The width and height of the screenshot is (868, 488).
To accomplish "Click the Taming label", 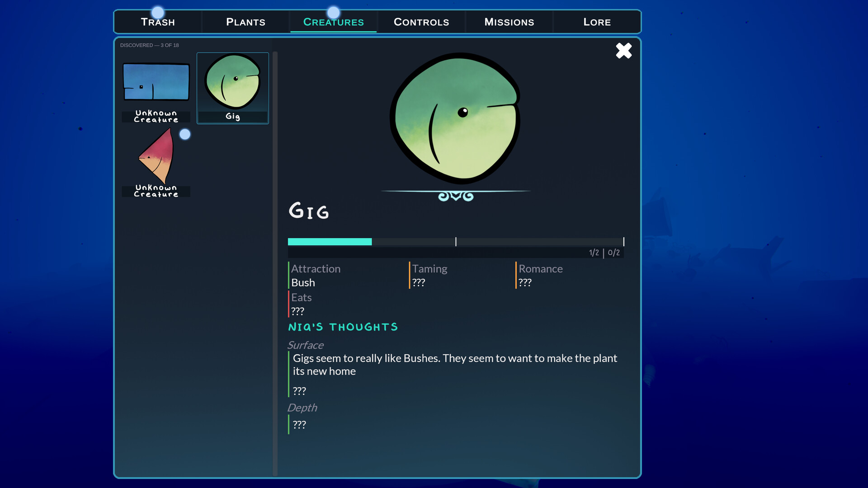I will [429, 269].
